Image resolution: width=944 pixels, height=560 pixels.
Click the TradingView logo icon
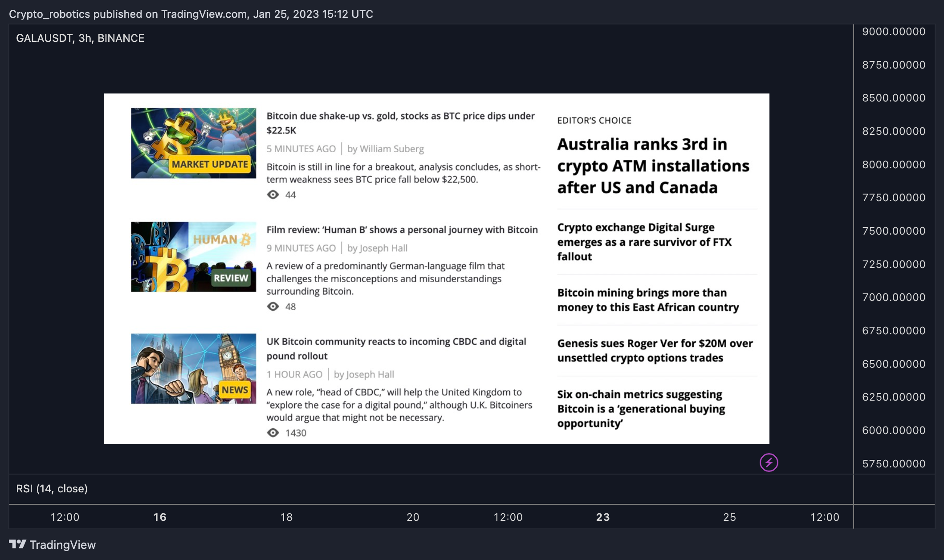click(x=17, y=544)
